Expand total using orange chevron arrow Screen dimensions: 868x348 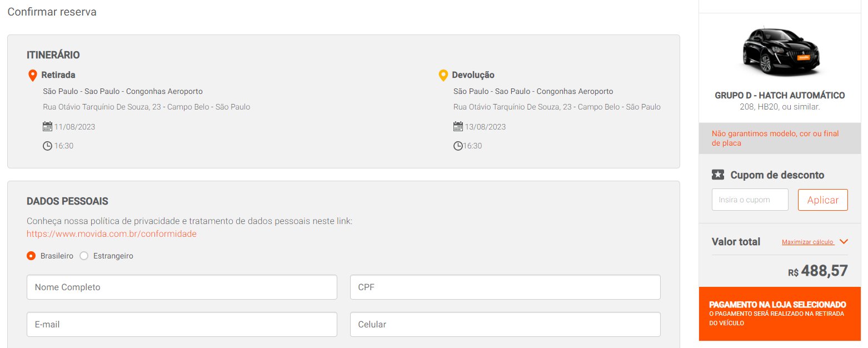click(844, 242)
